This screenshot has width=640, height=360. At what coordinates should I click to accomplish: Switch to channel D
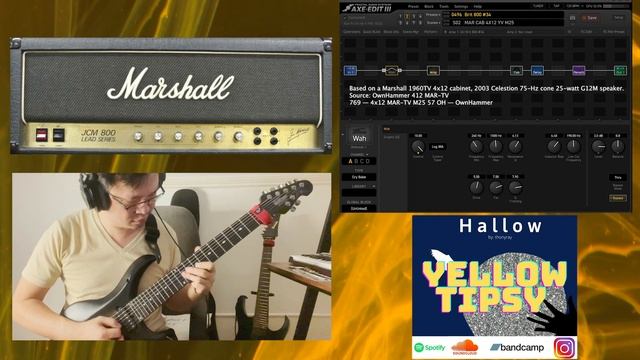tap(368, 161)
